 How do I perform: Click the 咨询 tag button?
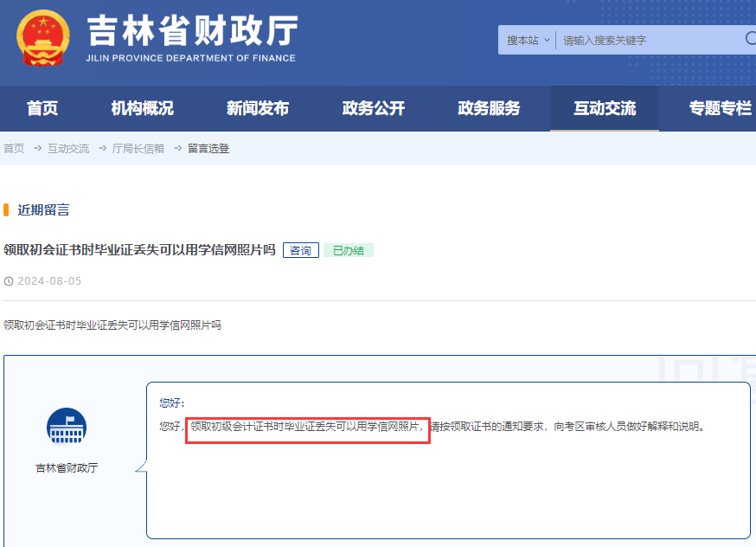pos(301,250)
